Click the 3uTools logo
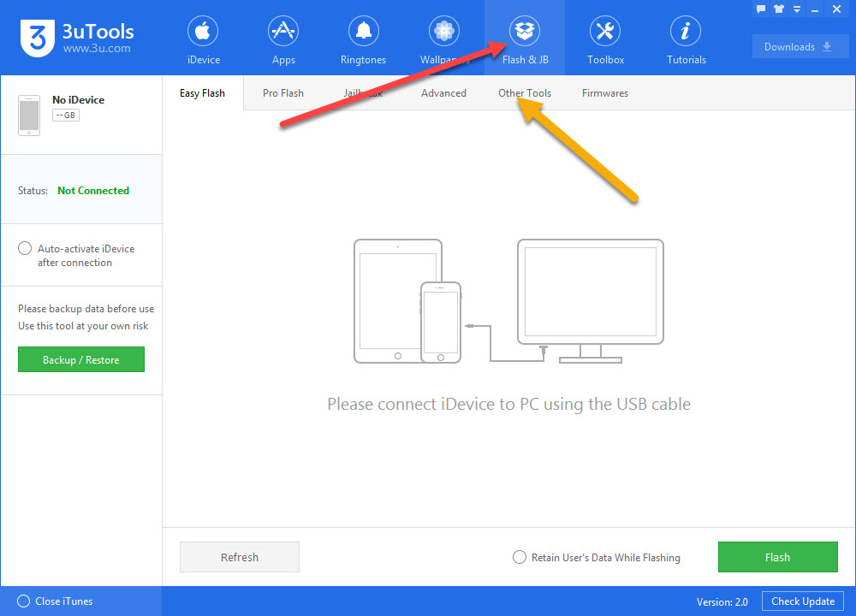Viewport: 856px width, 616px height. coord(77,38)
